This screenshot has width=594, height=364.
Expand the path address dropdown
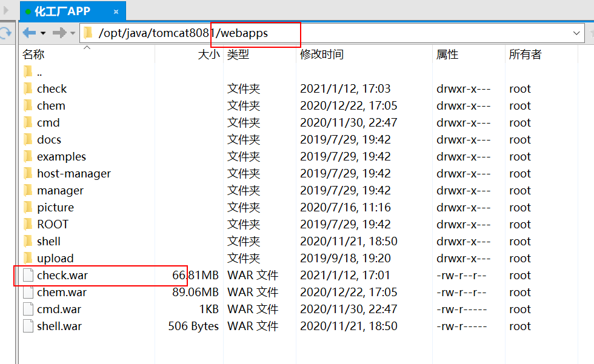click(x=576, y=33)
